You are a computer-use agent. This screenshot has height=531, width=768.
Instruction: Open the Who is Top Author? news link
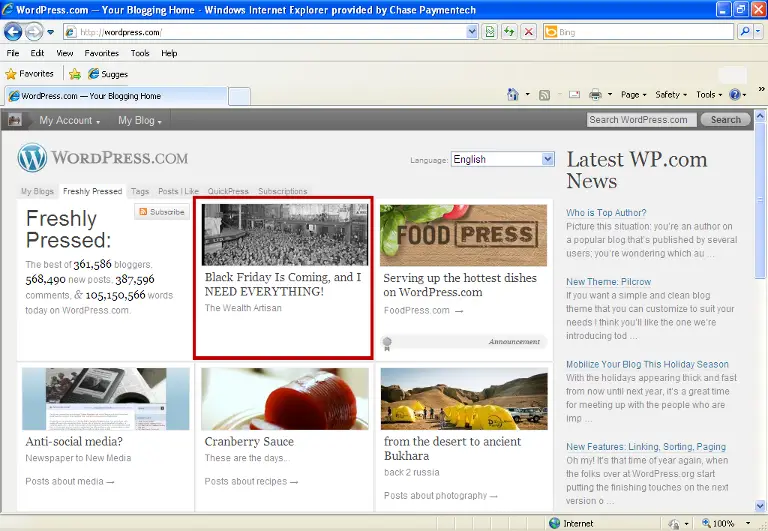606,213
